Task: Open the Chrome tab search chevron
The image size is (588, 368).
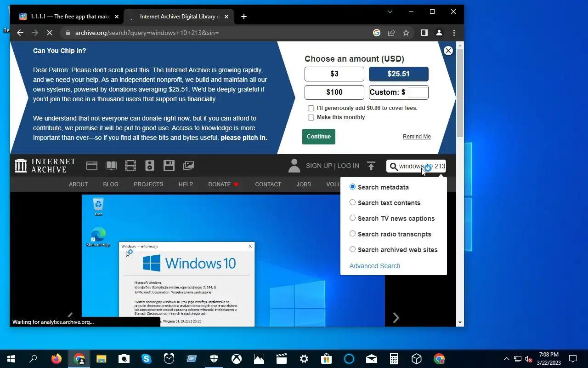Action: pos(390,11)
